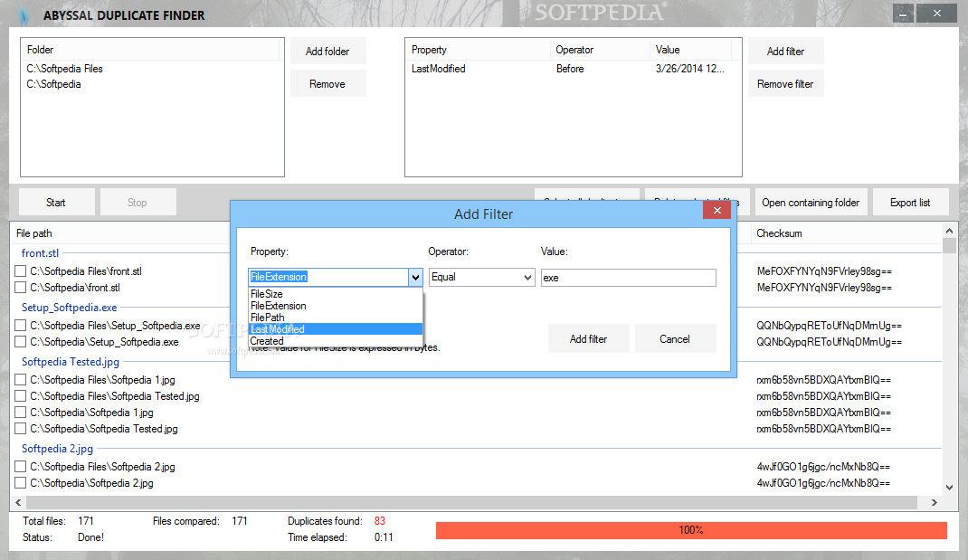Viewport: 968px width, 560px height.
Task: Check the box for C:\Softpedia\front.stl
Action: pyautogui.click(x=21, y=287)
